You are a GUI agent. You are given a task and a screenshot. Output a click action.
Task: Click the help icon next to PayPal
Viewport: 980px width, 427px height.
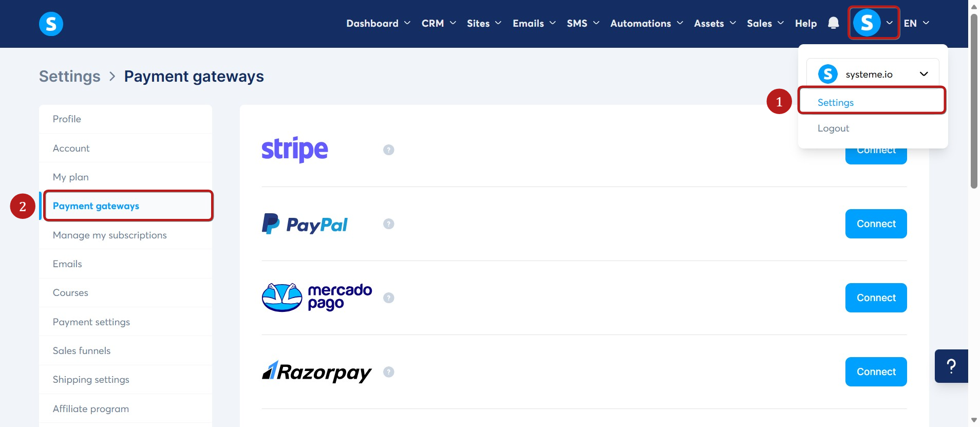point(389,224)
